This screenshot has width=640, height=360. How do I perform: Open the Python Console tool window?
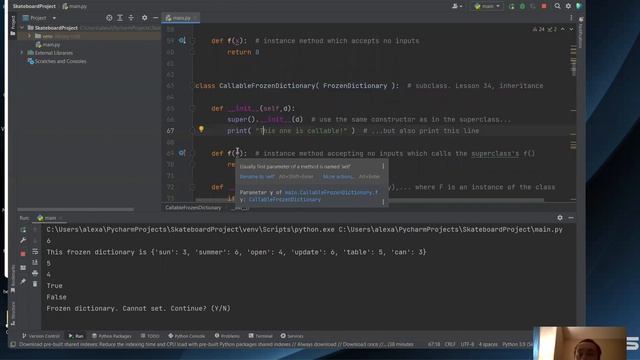coord(187,336)
